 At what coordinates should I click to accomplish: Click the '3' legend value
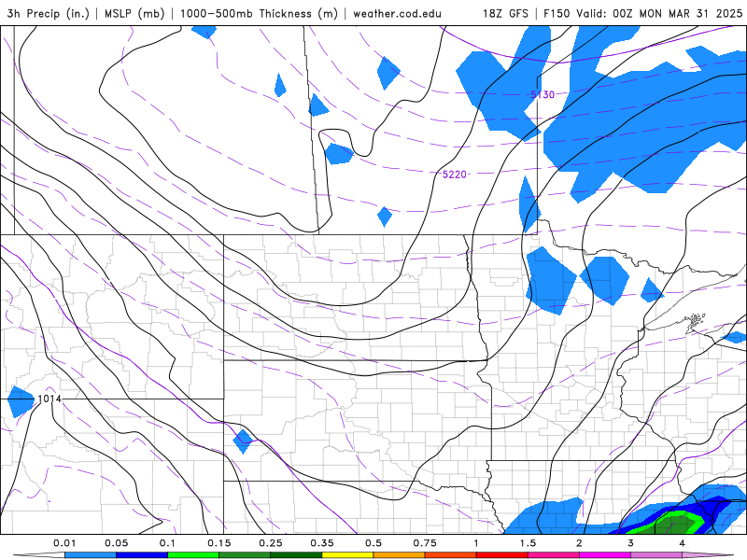click(x=631, y=543)
